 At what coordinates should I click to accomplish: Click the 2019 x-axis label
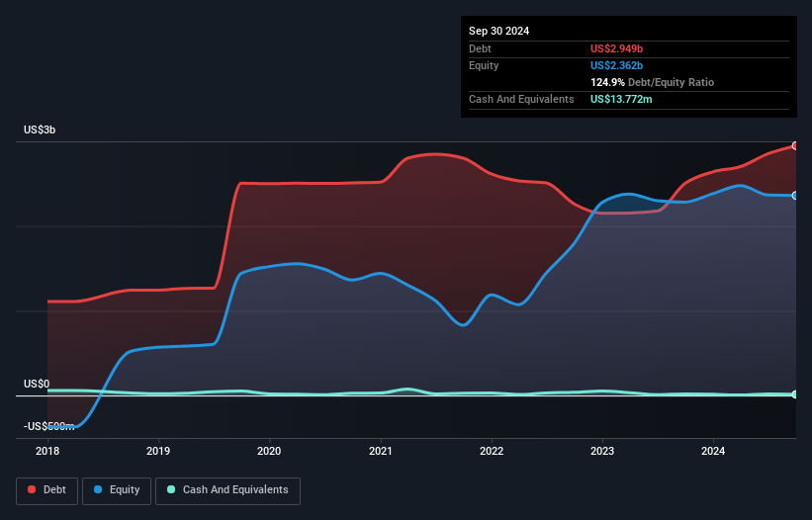(158, 451)
